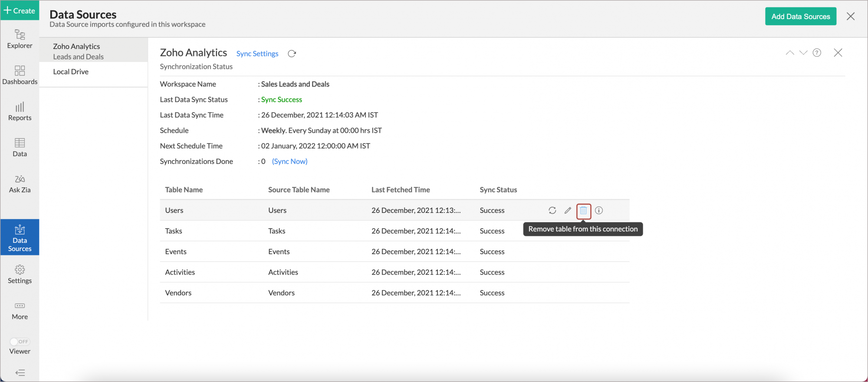The width and height of the screenshot is (868, 382).
Task: Click the 02 January, 2022 next schedule time
Action: [316, 146]
